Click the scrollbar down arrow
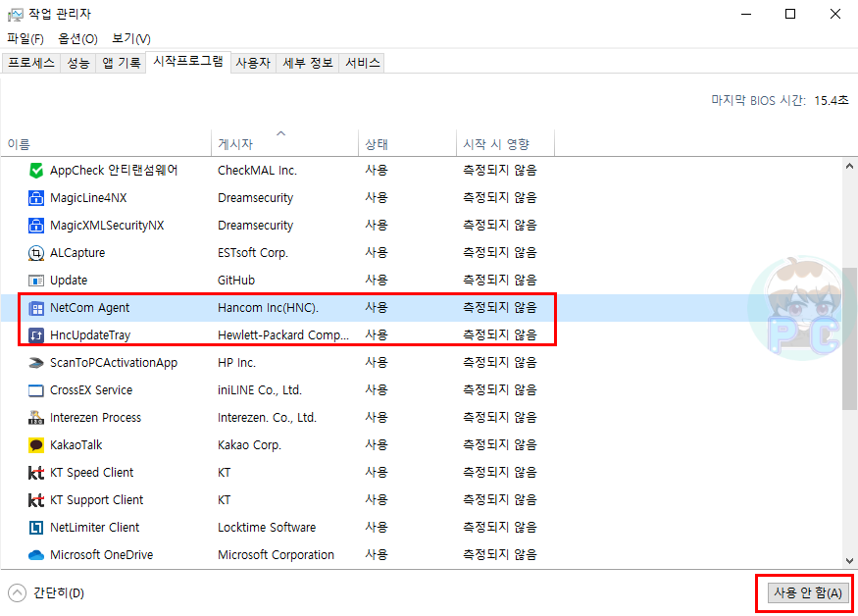 [x=849, y=561]
